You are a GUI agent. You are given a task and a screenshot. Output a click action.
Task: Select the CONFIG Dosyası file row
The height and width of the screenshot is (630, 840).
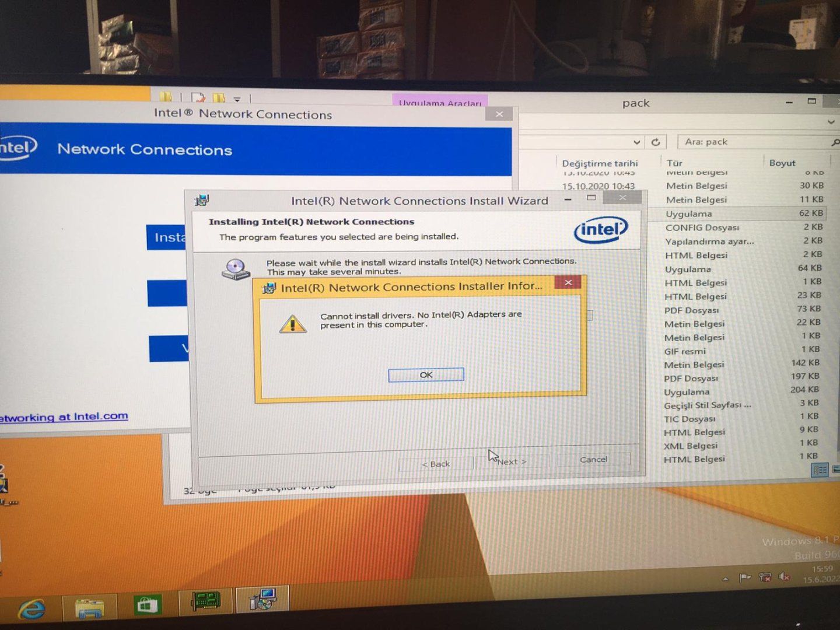(x=738, y=228)
